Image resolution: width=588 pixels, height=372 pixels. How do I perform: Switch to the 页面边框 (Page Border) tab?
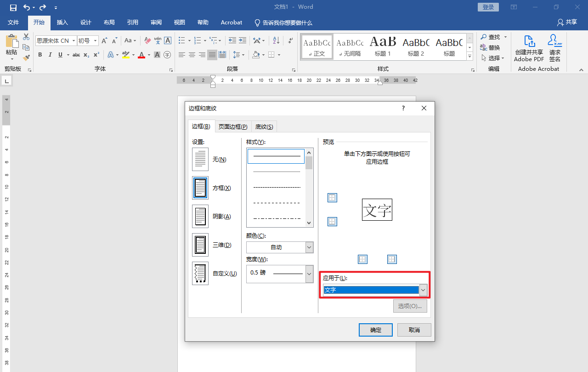tap(233, 127)
